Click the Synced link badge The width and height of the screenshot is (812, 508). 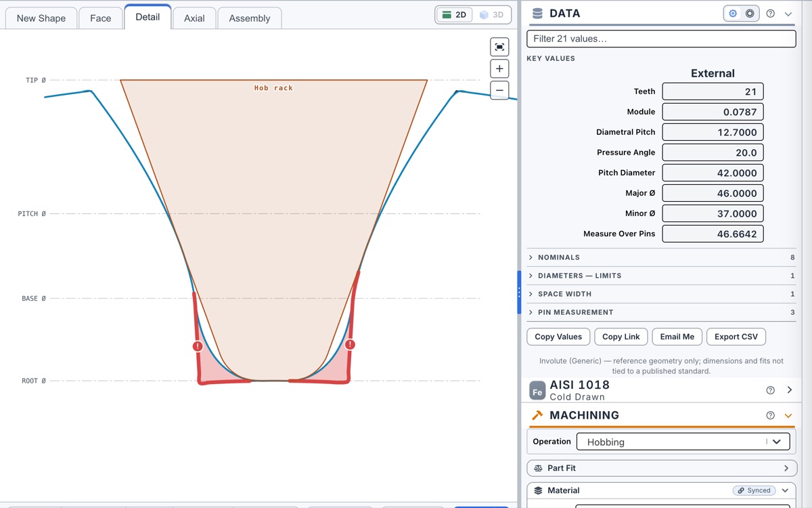click(x=754, y=490)
